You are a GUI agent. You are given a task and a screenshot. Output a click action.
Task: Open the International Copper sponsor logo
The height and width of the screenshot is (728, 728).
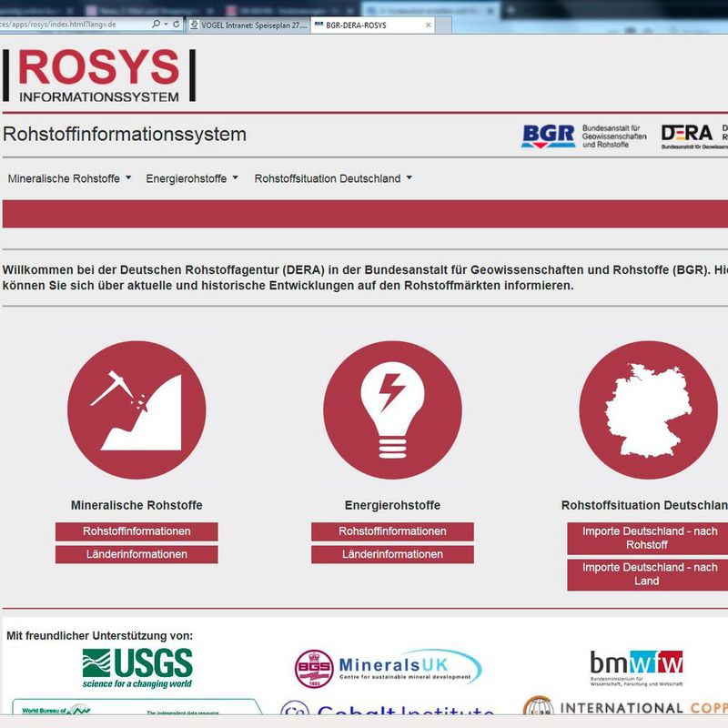[625, 706]
